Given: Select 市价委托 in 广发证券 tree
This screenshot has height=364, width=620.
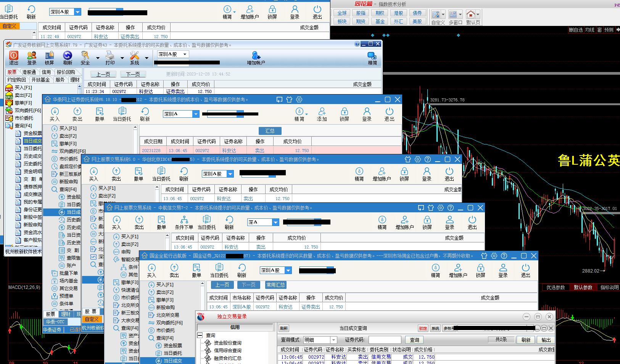Looking at the screenshot, I should click(24, 118).
